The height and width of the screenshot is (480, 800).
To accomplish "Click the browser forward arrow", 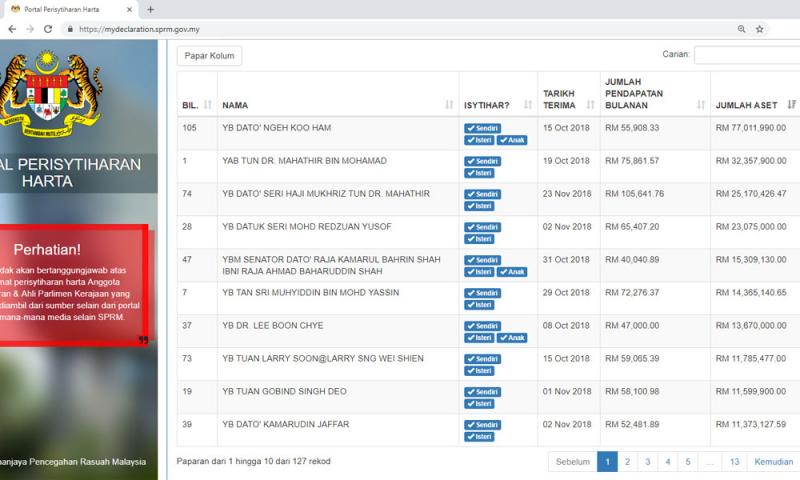I will [x=29, y=29].
